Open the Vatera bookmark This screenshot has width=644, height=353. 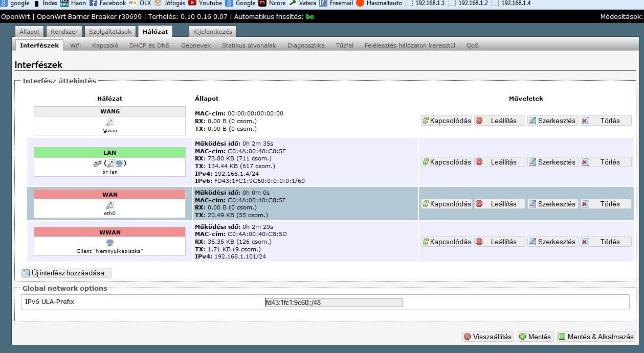click(302, 3)
